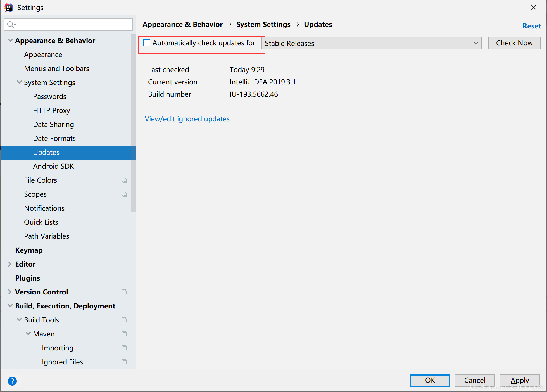Image resolution: width=547 pixels, height=392 pixels.
Task: Collapse the Maven tree node
Action: click(x=28, y=334)
